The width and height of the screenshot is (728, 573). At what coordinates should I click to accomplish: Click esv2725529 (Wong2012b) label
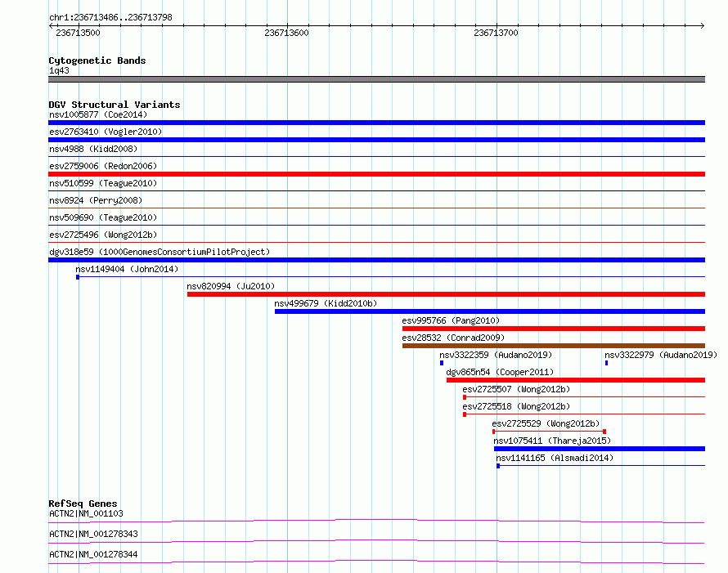(x=546, y=423)
